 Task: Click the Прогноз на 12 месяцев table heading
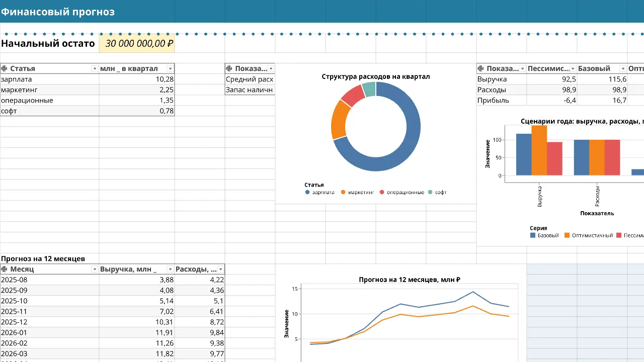(x=43, y=259)
